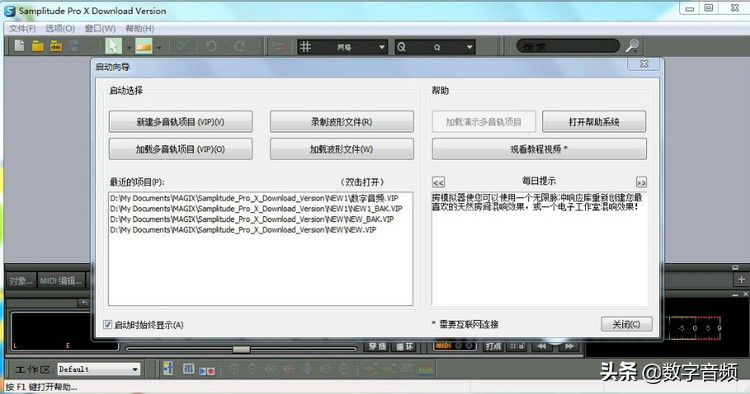Image resolution: width=750 pixels, height=394 pixels.
Task: Click the plus icon at docker right
Action: coord(741,280)
